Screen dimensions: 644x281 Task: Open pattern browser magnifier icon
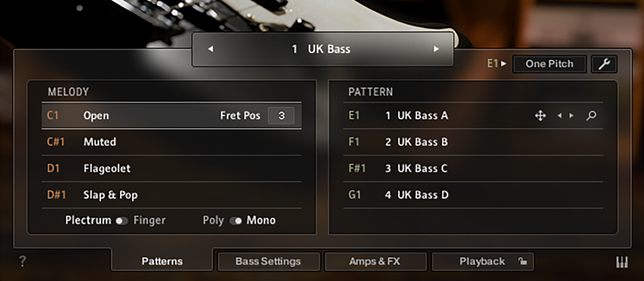(591, 116)
